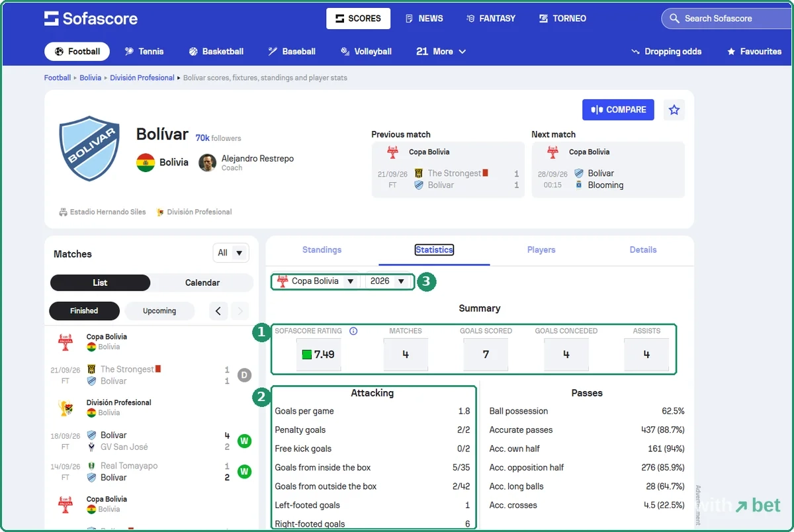
Task: Show Upcoming matches
Action: (x=159, y=311)
